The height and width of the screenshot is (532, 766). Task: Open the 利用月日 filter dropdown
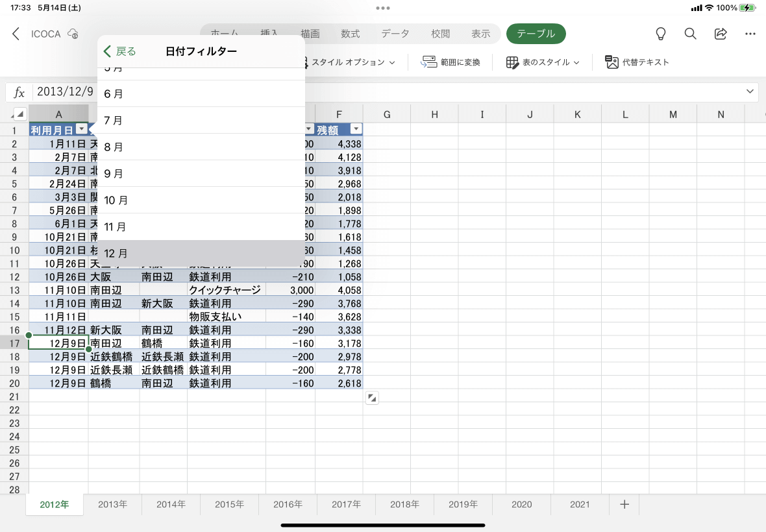click(x=82, y=129)
